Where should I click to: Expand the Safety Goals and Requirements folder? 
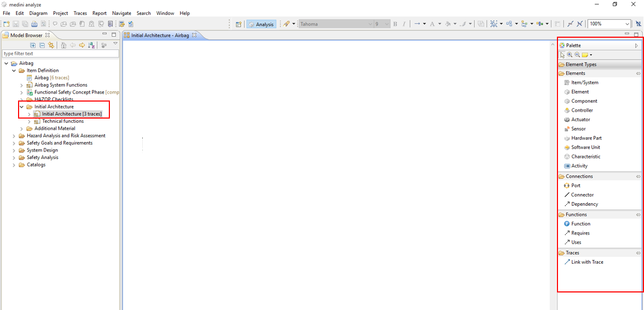click(14, 143)
